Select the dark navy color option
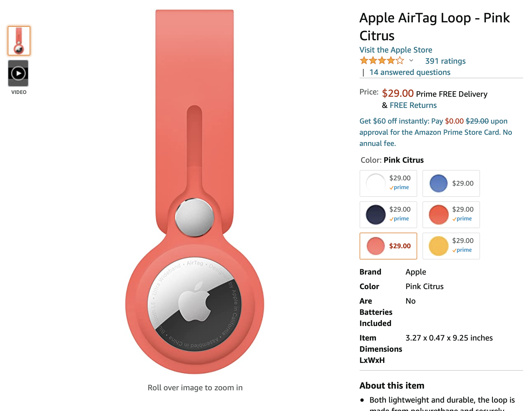532x411 pixels. pyautogui.click(x=376, y=214)
